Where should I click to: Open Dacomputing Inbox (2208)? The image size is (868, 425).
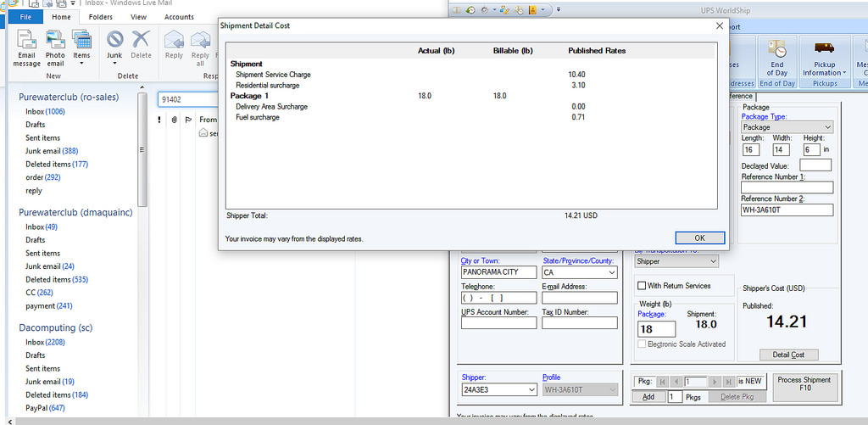[45, 342]
